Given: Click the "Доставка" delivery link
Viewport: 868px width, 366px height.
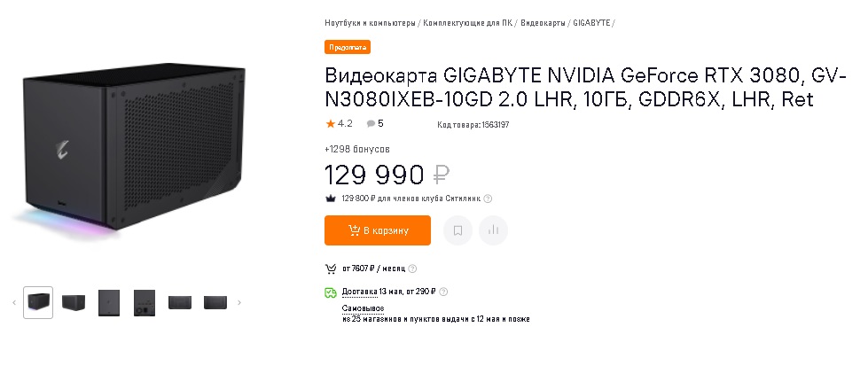Looking at the screenshot, I should click(x=360, y=292).
